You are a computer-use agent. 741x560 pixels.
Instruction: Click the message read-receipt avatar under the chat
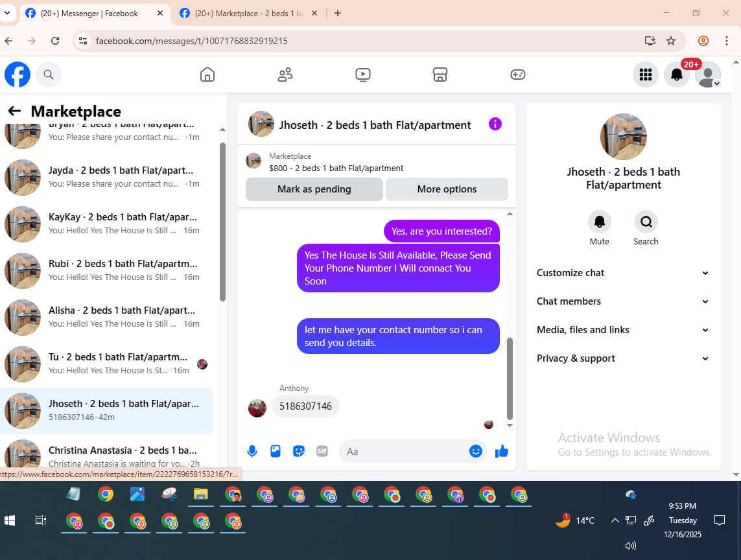489,425
